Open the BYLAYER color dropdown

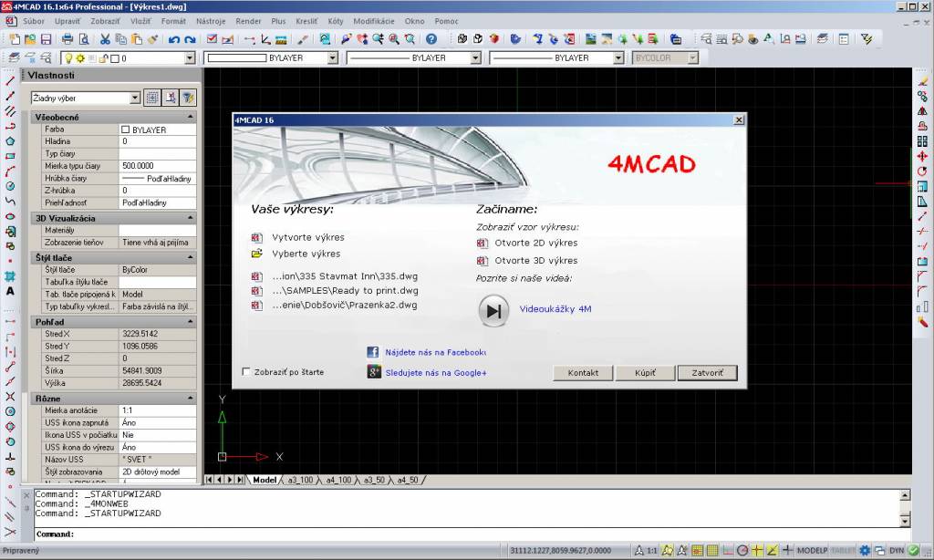click(332, 57)
